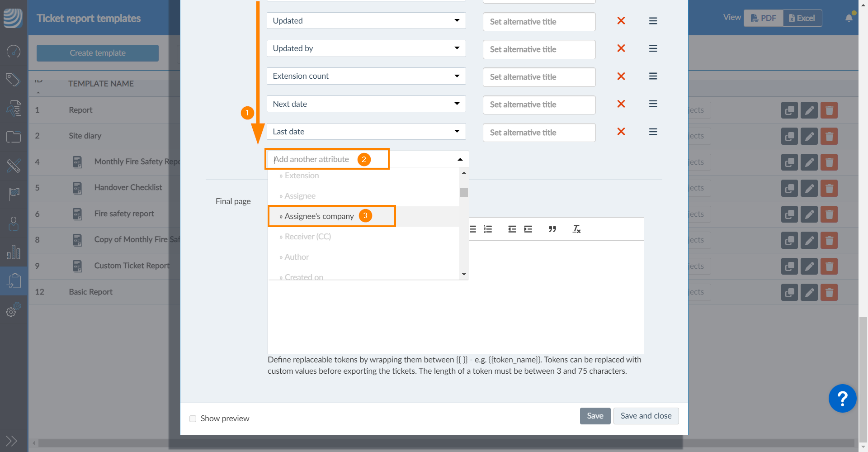Click the attribute list scrollbar down arrow

pos(464,275)
